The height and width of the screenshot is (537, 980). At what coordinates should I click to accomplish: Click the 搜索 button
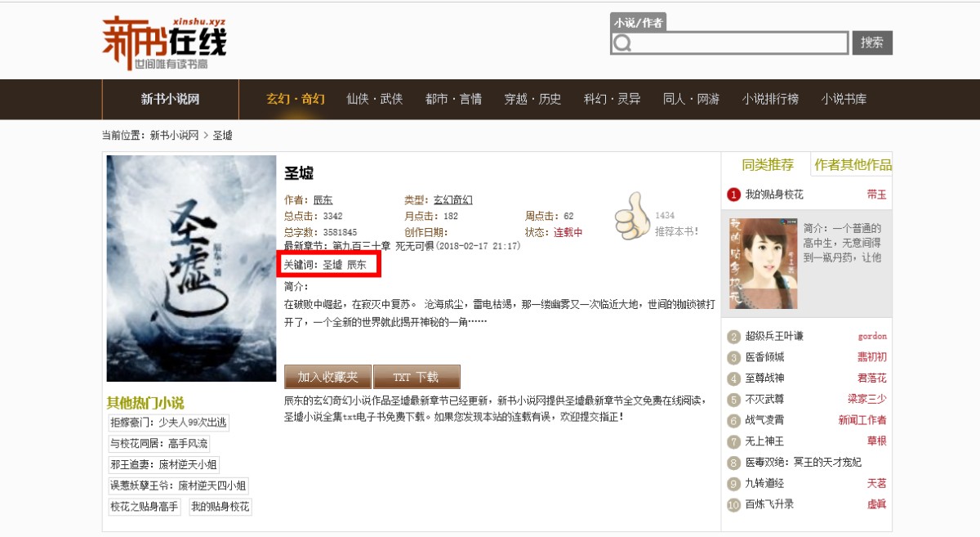tap(872, 43)
